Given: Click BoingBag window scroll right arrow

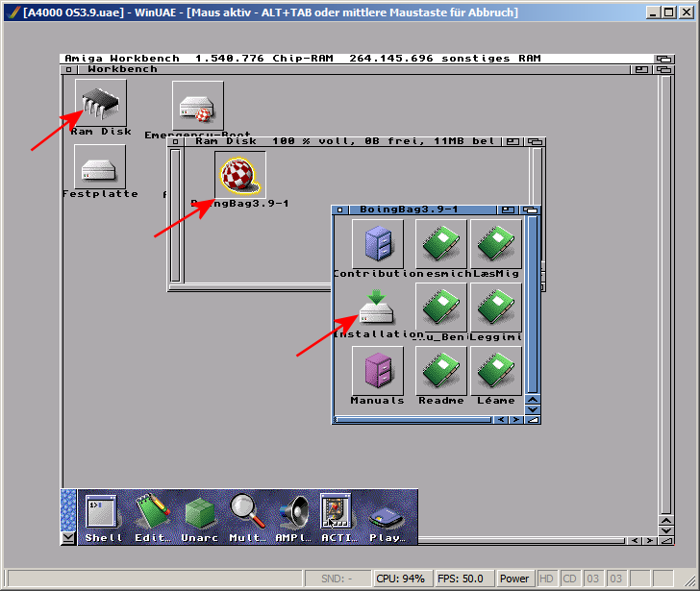Looking at the screenshot, I should point(516,420).
